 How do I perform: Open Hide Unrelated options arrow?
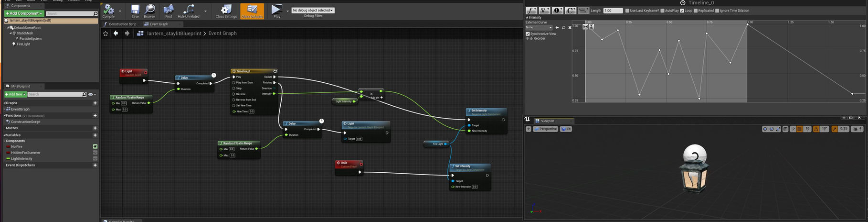pyautogui.click(x=205, y=11)
